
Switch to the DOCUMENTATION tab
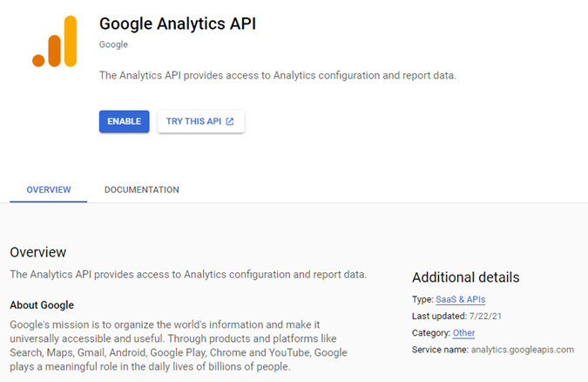141,189
